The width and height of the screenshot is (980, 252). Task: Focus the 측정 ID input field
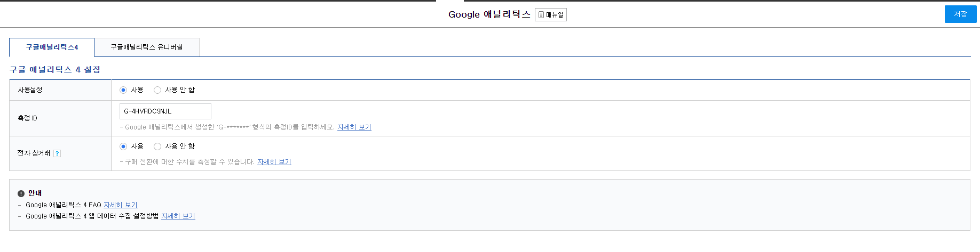tap(165, 111)
